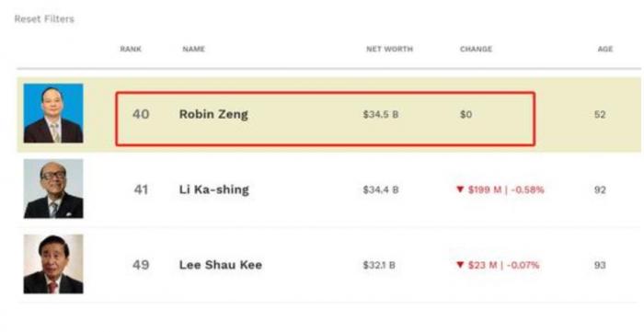644x332 pixels.
Task: Click the $23 M change figure
Action: click(x=483, y=265)
